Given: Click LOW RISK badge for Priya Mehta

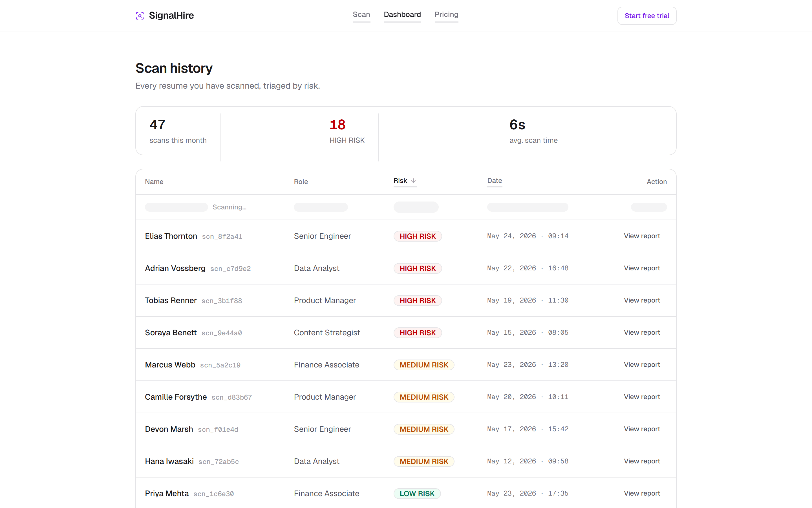Looking at the screenshot, I should (x=417, y=494).
